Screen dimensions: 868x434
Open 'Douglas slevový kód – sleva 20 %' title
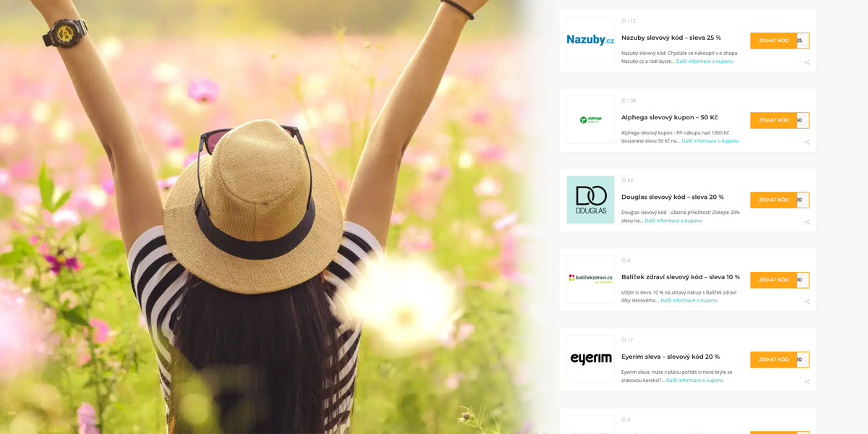point(673,197)
